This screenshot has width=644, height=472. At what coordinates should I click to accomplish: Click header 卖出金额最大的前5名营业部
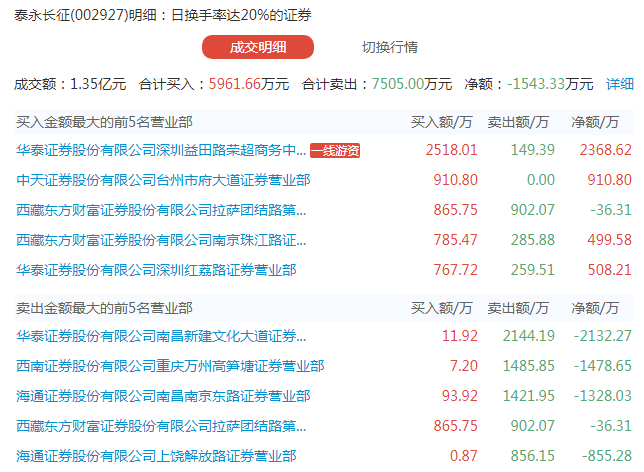click(x=104, y=308)
